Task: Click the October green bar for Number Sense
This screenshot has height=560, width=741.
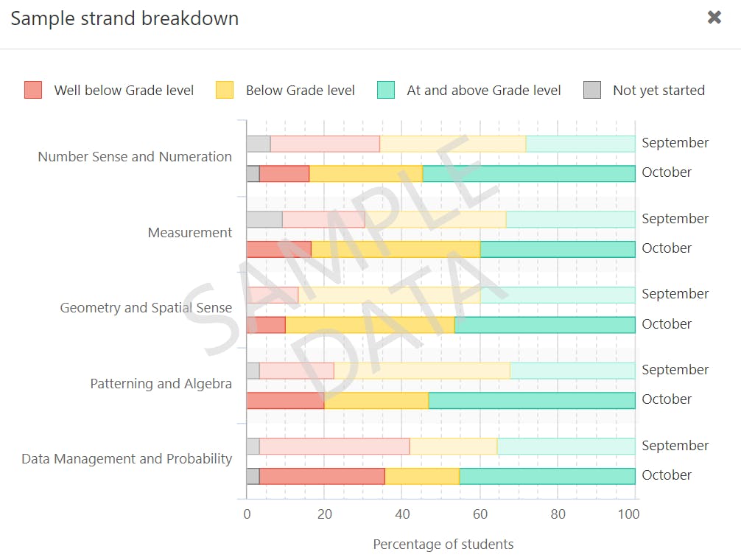Action: (528, 173)
